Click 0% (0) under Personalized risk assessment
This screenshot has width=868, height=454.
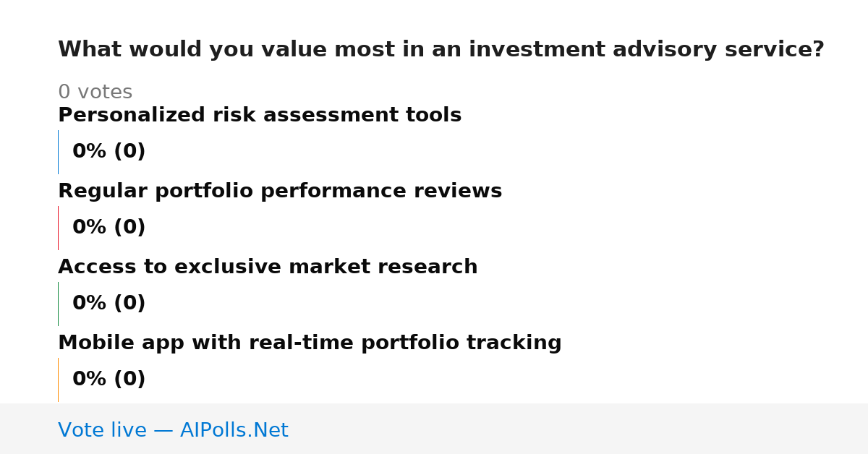tap(109, 152)
